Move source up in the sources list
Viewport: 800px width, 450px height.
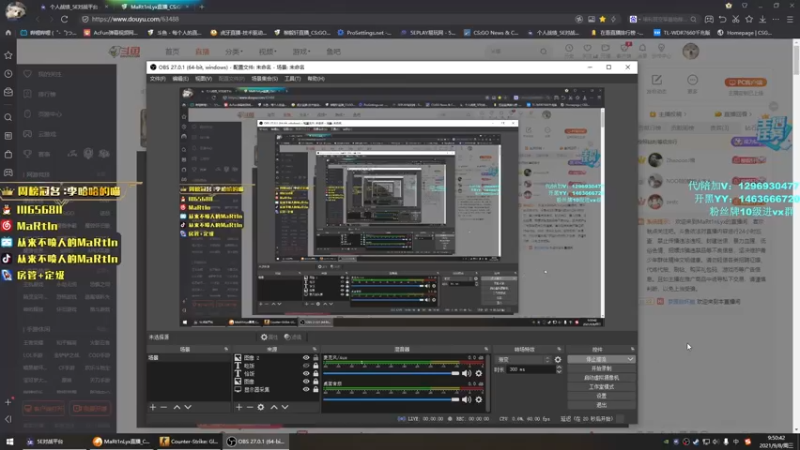(x=274, y=407)
